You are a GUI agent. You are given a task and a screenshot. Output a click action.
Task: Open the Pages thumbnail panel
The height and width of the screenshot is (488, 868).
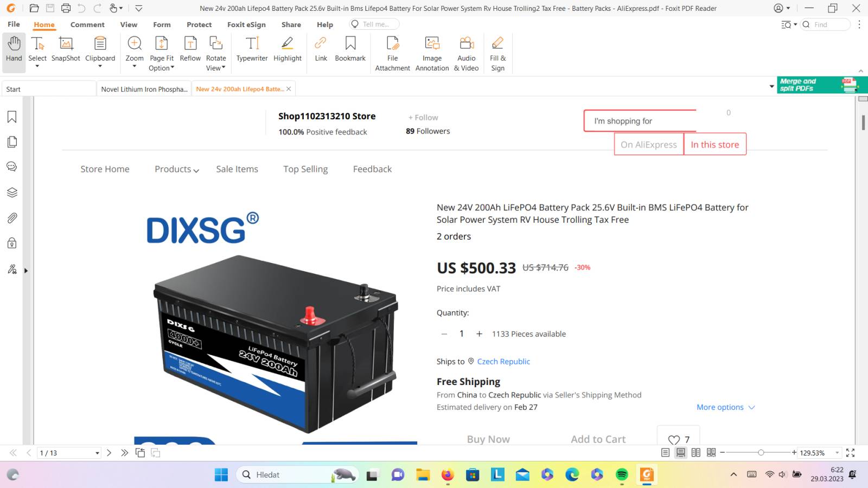pos(12,142)
